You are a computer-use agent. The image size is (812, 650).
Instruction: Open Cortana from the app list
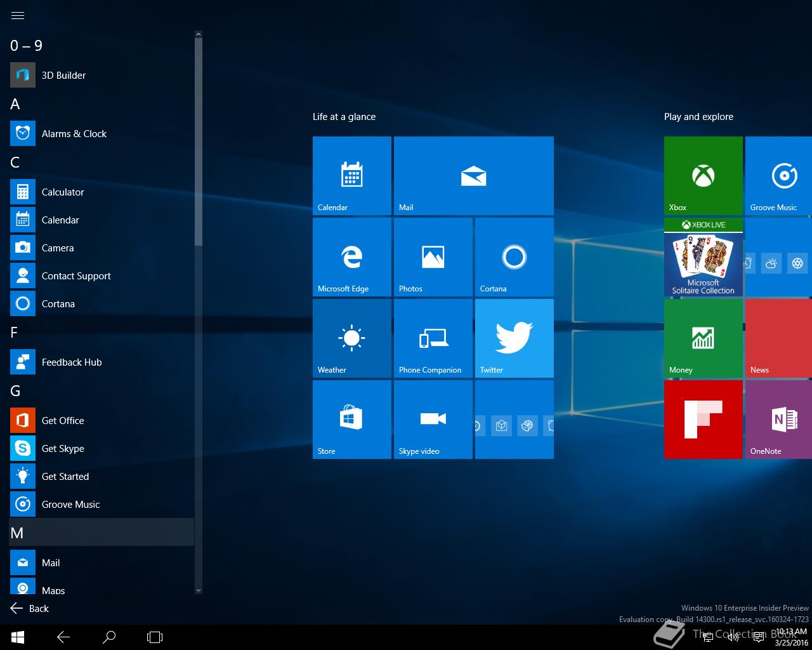click(101, 303)
